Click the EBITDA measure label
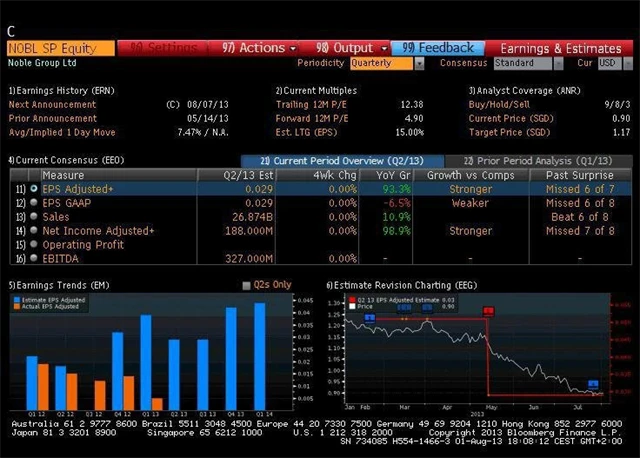 (60, 258)
